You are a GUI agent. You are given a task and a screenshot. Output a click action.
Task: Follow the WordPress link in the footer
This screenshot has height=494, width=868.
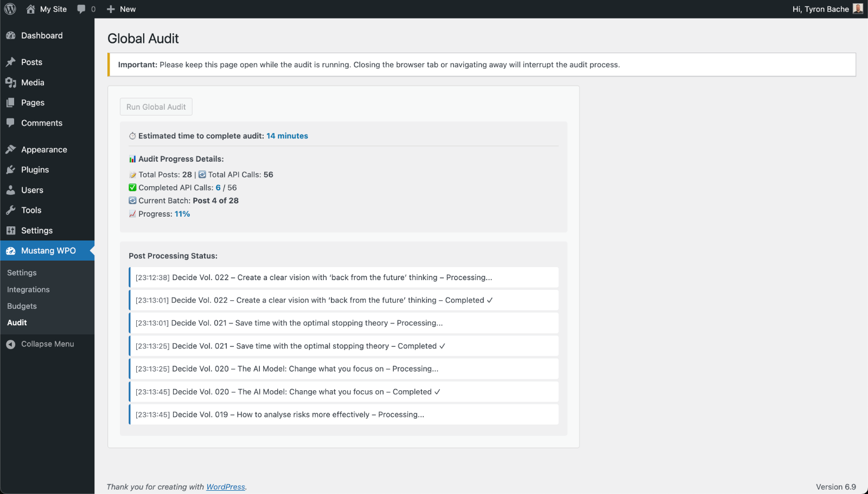click(225, 486)
